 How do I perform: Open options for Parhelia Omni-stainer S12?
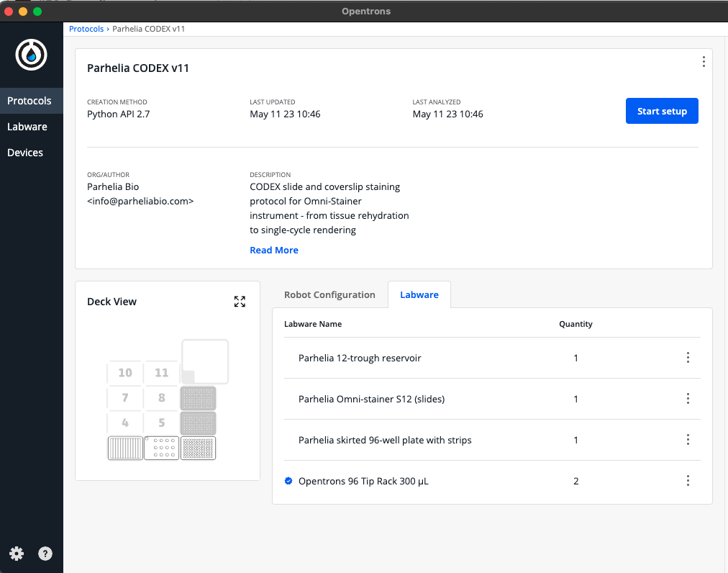688,399
